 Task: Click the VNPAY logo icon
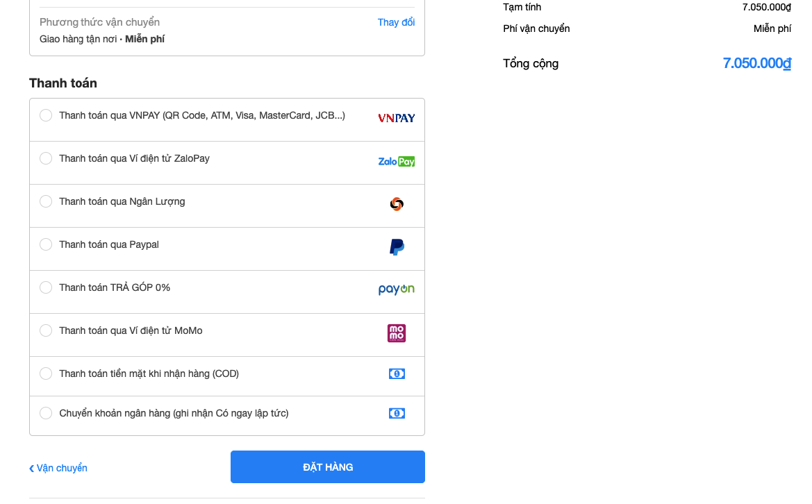pyautogui.click(x=396, y=118)
